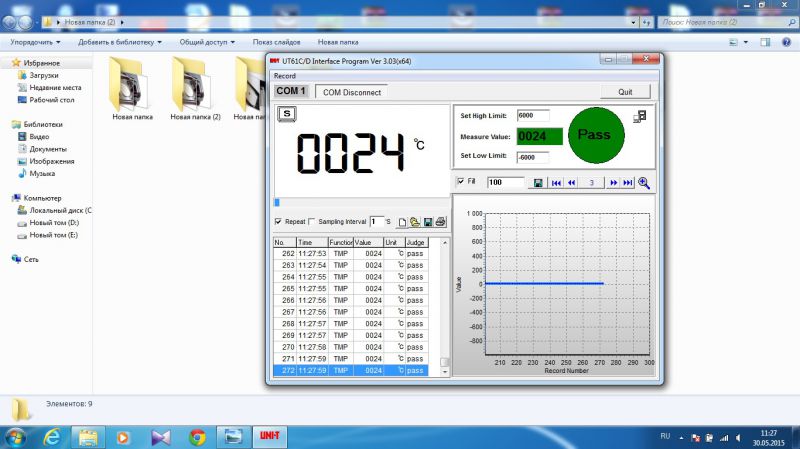Click record table scroll up arrow
The height and width of the screenshot is (449, 800).
tap(444, 242)
